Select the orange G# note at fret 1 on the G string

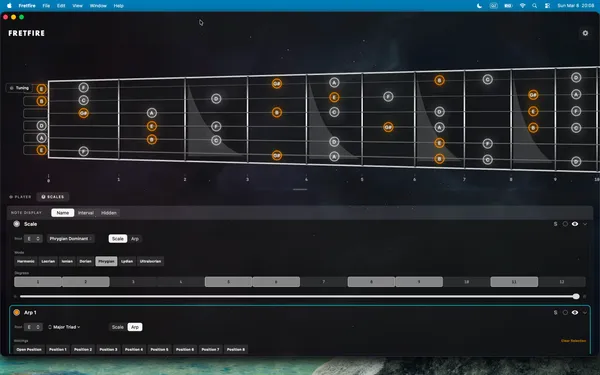83,113
